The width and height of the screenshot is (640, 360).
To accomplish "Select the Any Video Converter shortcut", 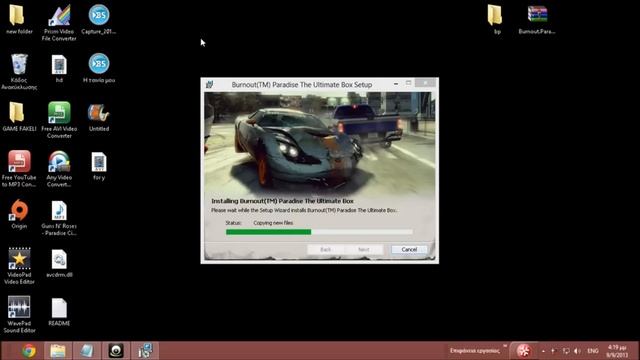I will tap(59, 169).
